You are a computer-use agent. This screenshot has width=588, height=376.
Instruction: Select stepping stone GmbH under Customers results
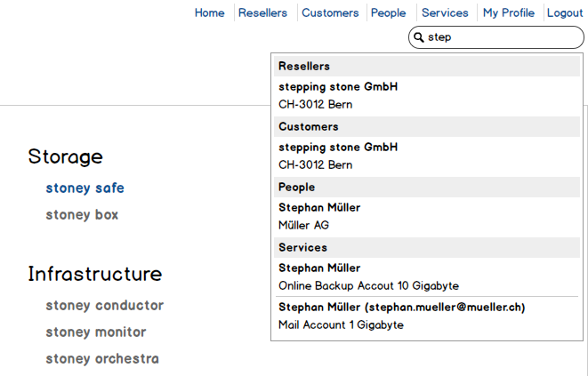[x=338, y=148]
